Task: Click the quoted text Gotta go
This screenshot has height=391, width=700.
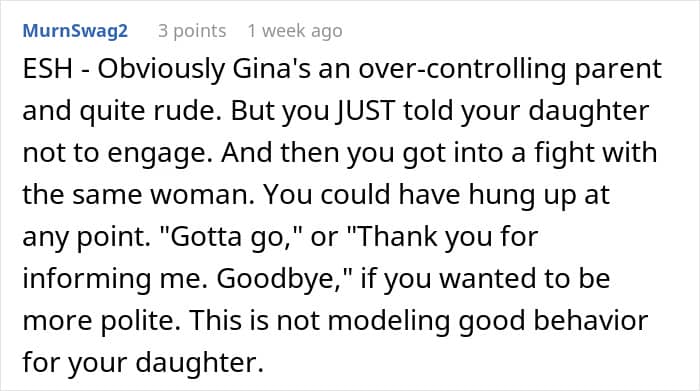Action: pyautogui.click(x=228, y=237)
